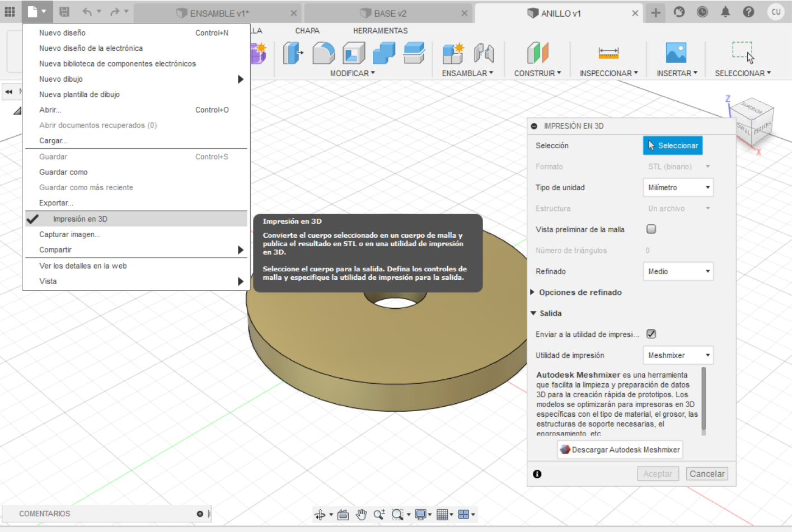Open the help question mark

point(748,12)
